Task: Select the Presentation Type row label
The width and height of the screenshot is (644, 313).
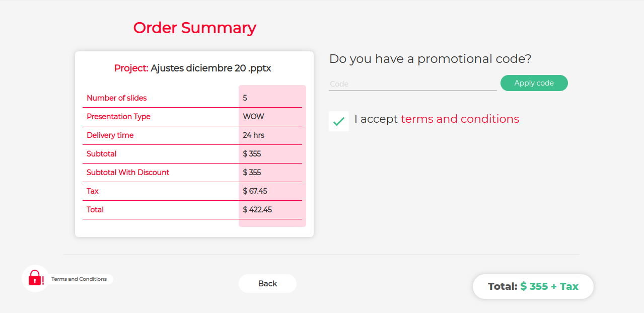Action: tap(118, 117)
